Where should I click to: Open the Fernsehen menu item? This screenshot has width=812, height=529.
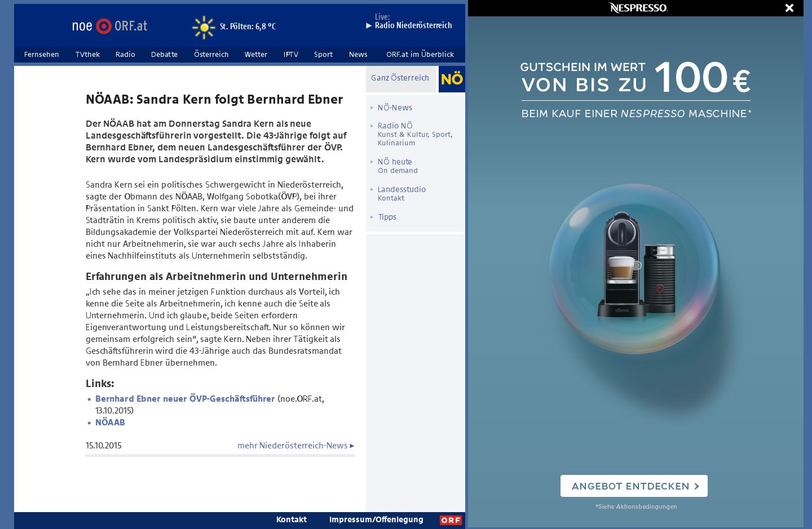[42, 55]
